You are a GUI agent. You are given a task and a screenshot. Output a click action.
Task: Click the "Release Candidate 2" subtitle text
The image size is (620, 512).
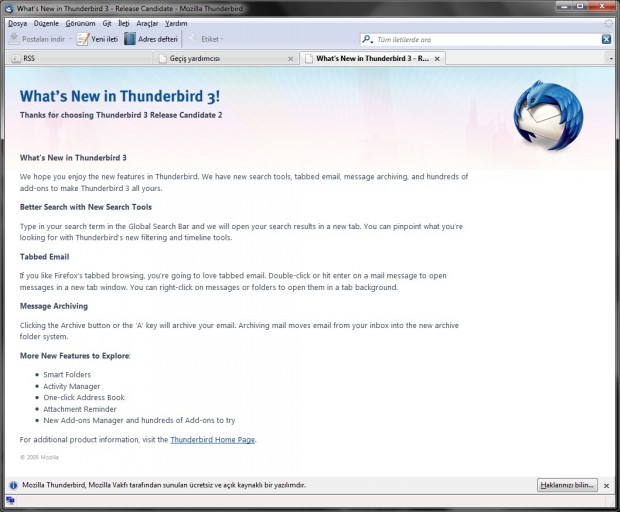(186, 115)
